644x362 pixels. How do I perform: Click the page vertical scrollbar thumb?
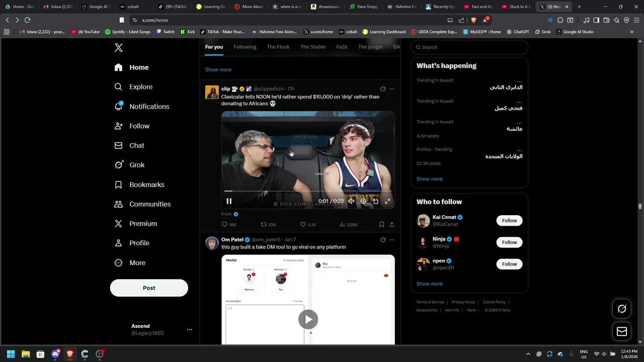coord(640,206)
